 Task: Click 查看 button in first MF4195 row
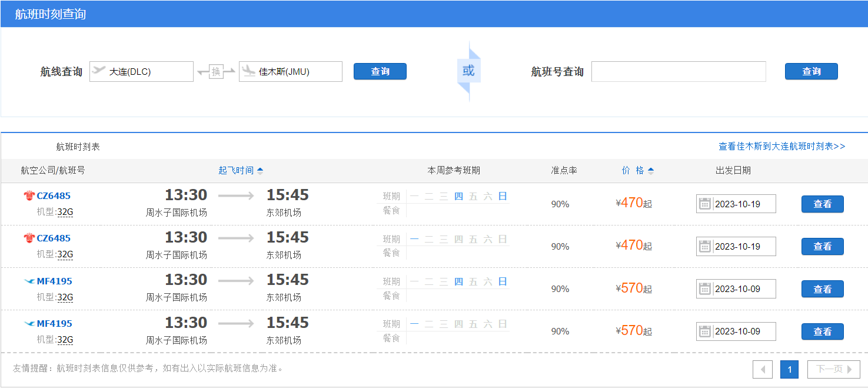[x=823, y=288]
